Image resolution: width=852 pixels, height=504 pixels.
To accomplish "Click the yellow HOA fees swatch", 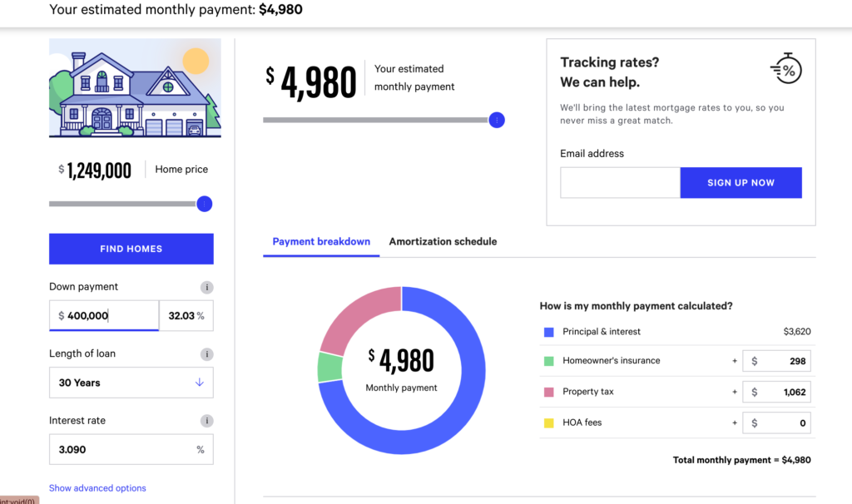I will coord(548,422).
